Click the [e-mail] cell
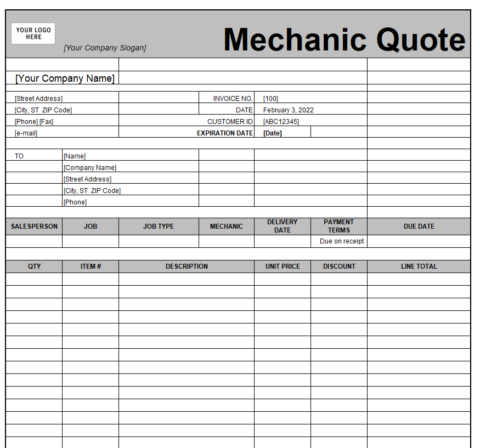Viewport: 480px width, 448px height. (62, 132)
